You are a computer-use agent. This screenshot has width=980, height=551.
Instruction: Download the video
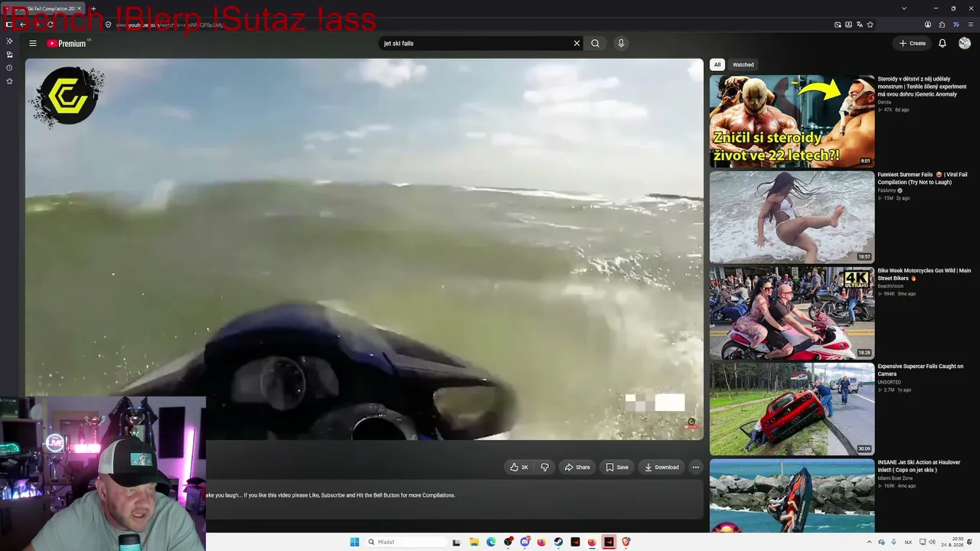(x=661, y=467)
